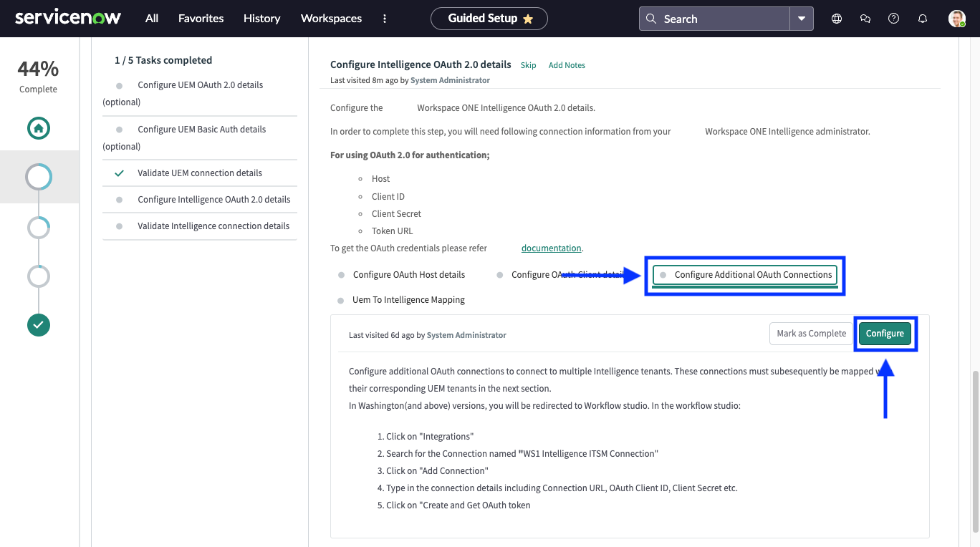
Task: Click the status bullet for Configure OAuth Host details
Action: 339,274
